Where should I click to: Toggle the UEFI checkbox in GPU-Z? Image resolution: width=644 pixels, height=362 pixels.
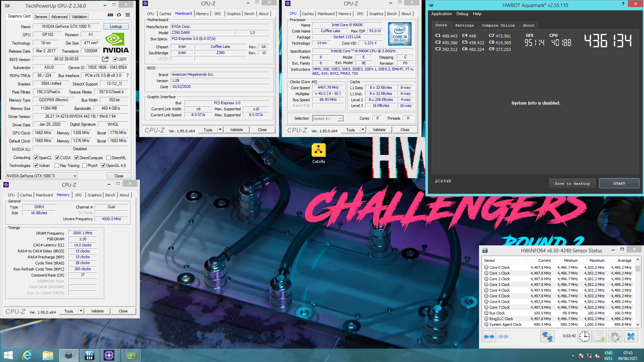tap(115, 59)
